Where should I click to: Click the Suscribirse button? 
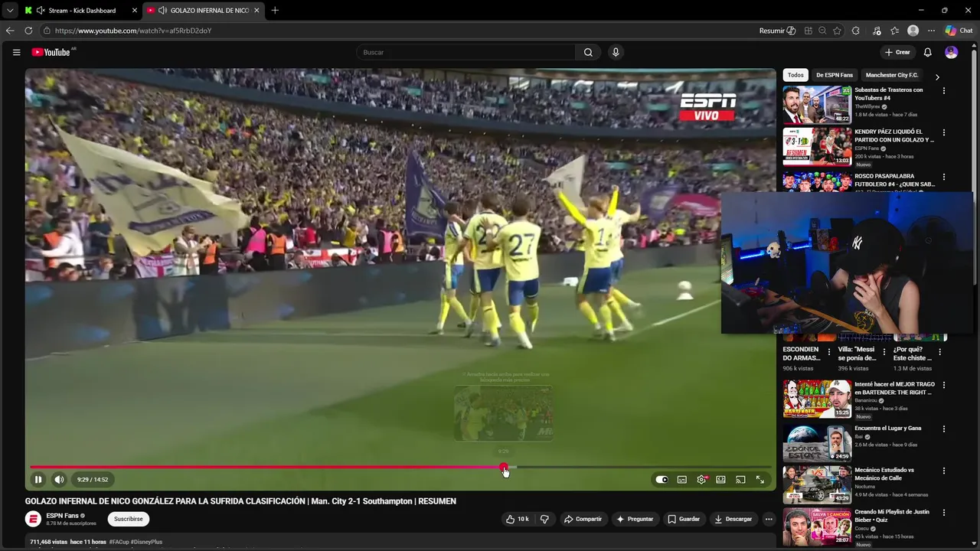(129, 519)
